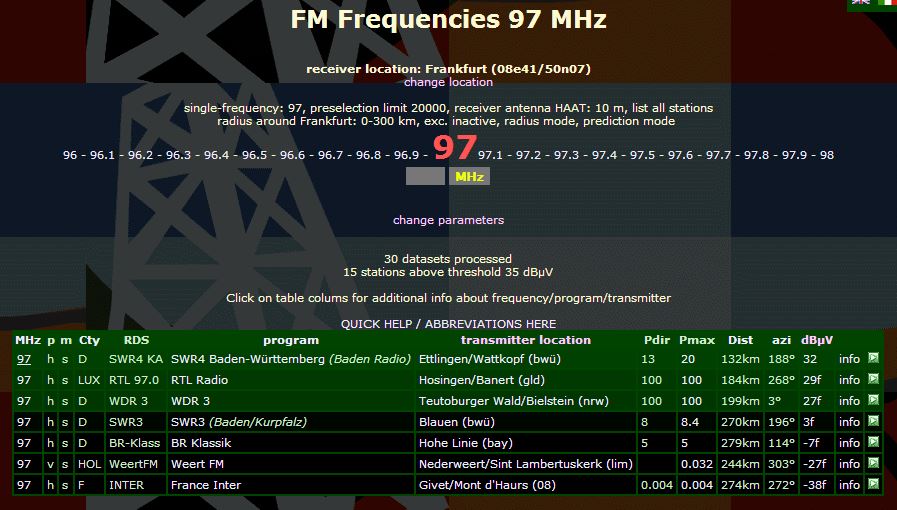Click RDS code RTL 97.0
Image resolution: width=897 pixels, height=510 pixels.
(x=132, y=380)
